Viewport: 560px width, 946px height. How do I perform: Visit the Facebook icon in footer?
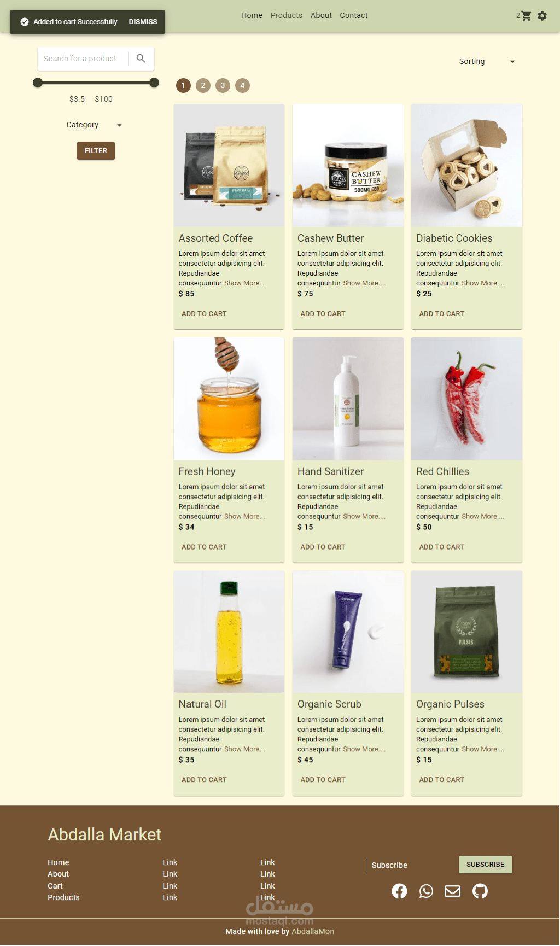pos(399,891)
